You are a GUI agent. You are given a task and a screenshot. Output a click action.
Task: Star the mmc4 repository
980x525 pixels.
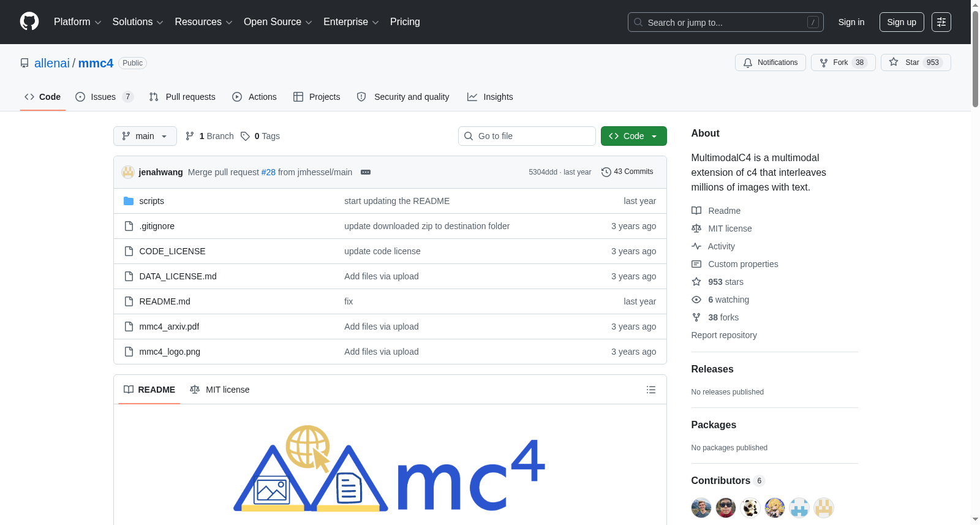(916, 62)
